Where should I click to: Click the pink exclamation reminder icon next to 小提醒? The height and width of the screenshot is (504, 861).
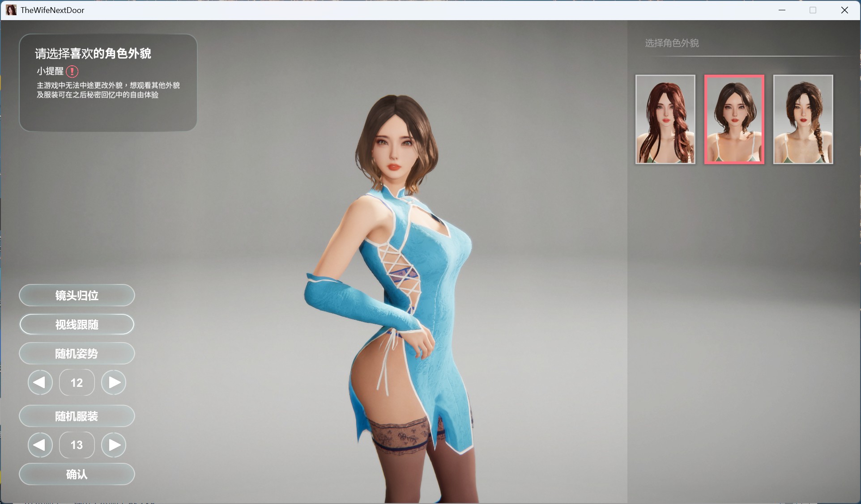(x=72, y=72)
